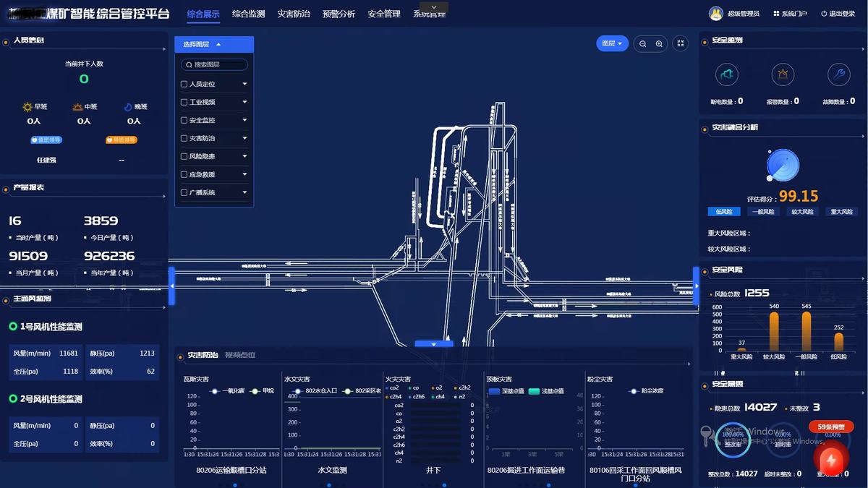Toggle fullscreen map view
Image resolution: width=868 pixels, height=488 pixels.
pos(680,44)
